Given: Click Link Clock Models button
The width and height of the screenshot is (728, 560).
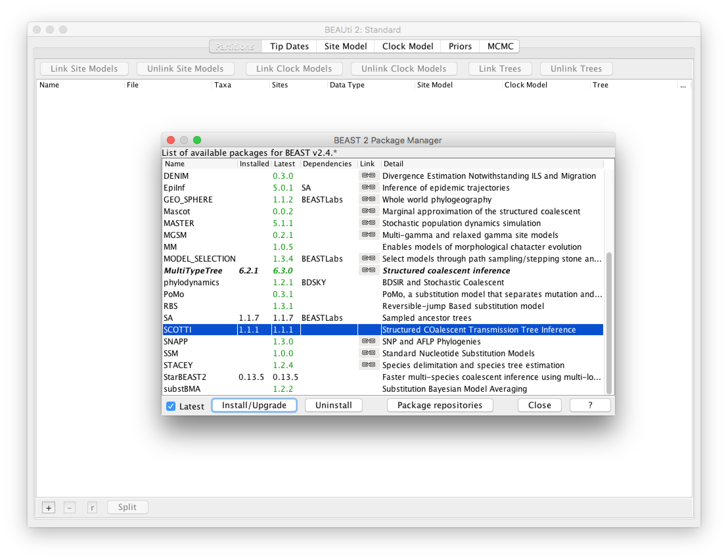Looking at the screenshot, I should [294, 69].
